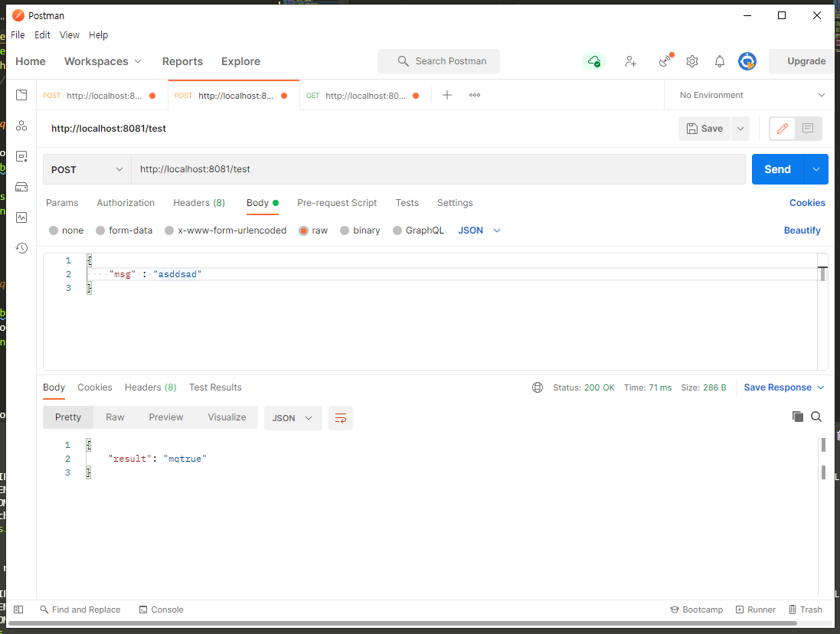Open the Edit menu

click(42, 34)
